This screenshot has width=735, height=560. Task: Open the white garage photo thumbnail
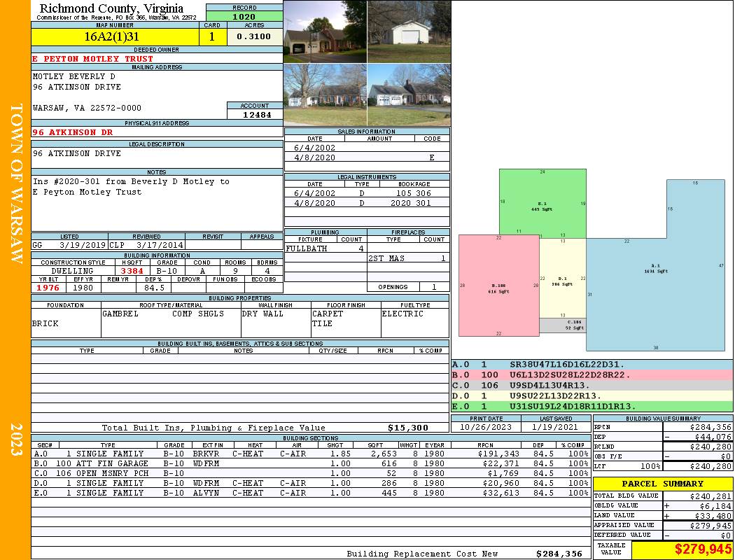[x=409, y=31]
